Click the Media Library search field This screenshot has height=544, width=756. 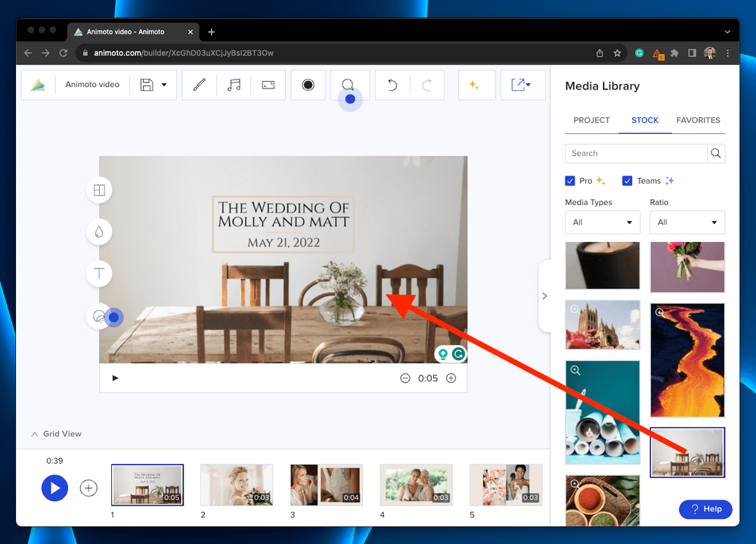click(x=636, y=154)
